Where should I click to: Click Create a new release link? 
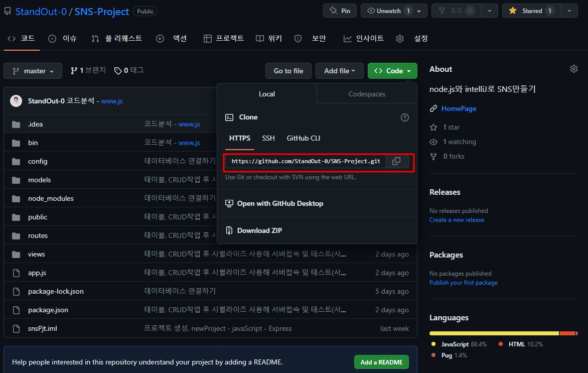point(457,220)
